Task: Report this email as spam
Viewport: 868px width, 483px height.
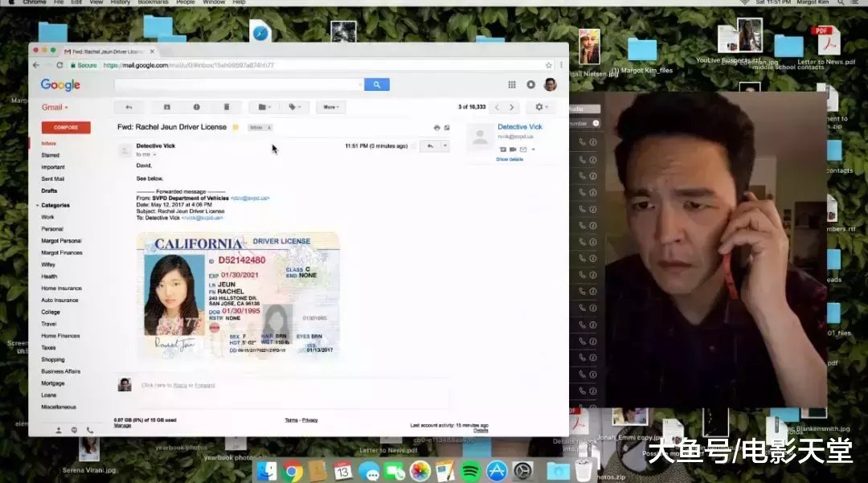Action: click(x=197, y=108)
